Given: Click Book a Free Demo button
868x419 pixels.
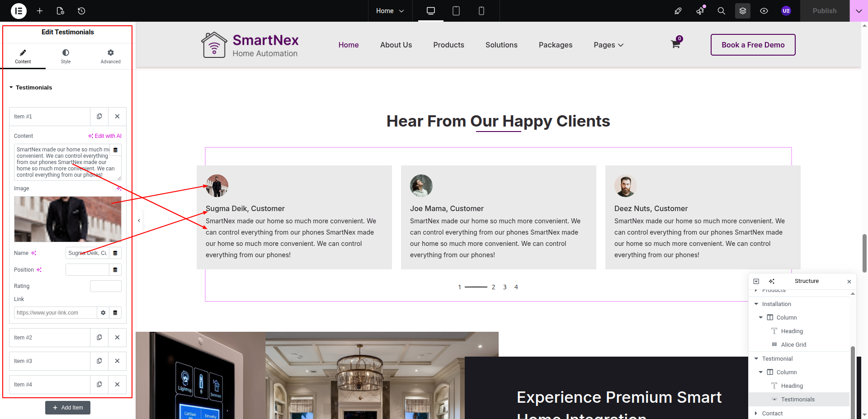Looking at the screenshot, I should click(x=753, y=45).
